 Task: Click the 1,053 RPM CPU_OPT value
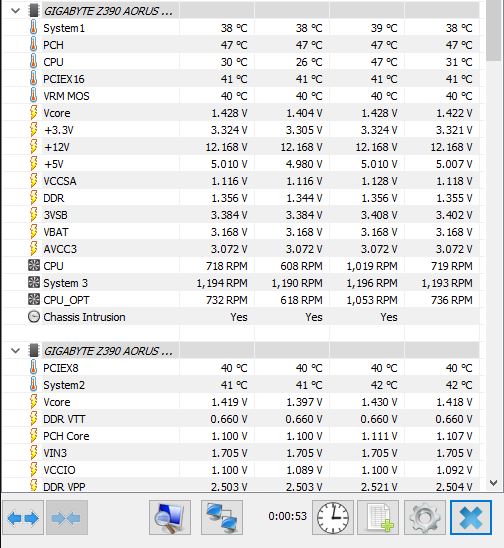click(372, 300)
